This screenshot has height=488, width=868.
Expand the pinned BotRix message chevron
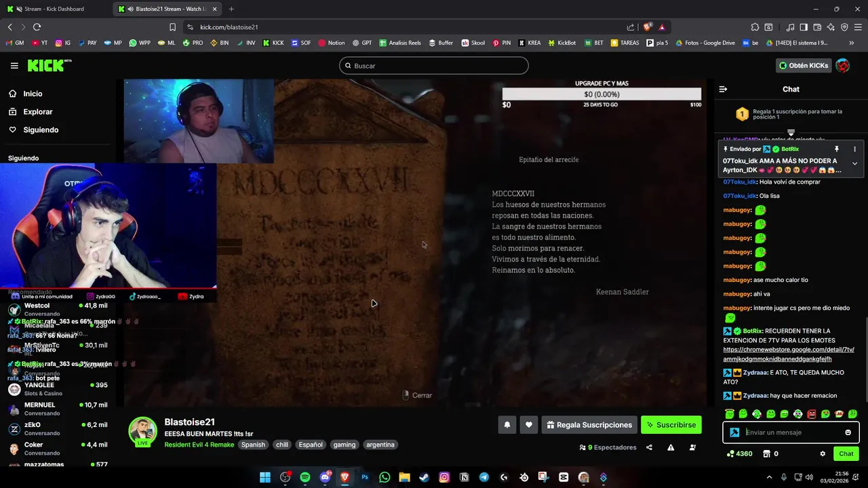[854, 163]
